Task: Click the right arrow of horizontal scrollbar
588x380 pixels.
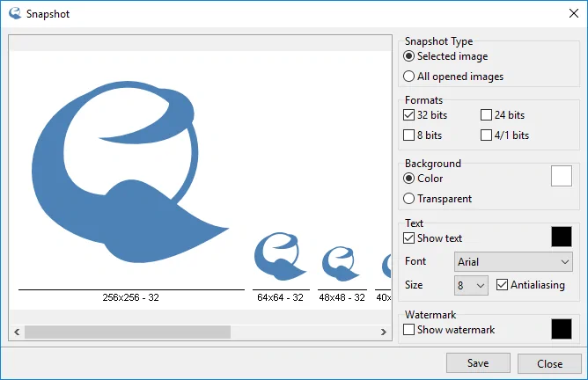Action: click(384, 332)
